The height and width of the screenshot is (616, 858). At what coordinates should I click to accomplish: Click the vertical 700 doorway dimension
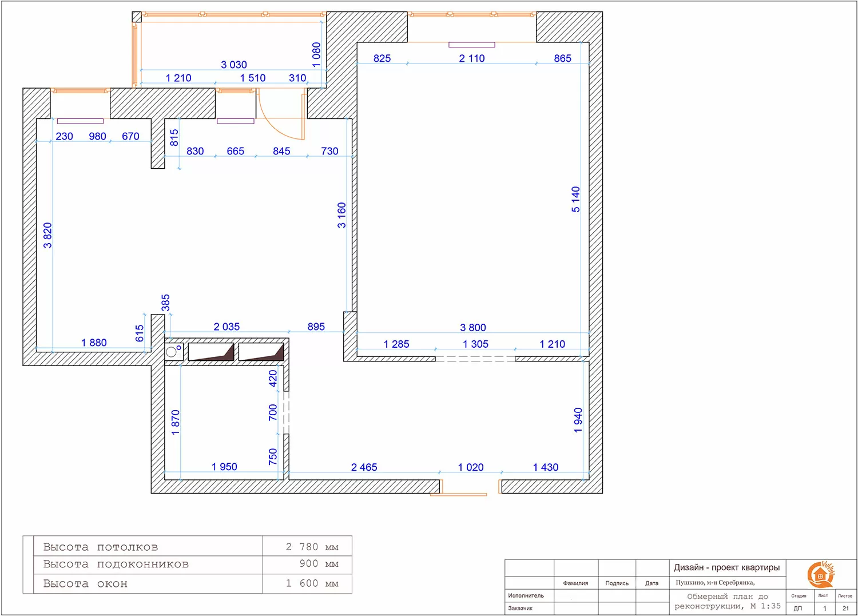click(x=273, y=412)
